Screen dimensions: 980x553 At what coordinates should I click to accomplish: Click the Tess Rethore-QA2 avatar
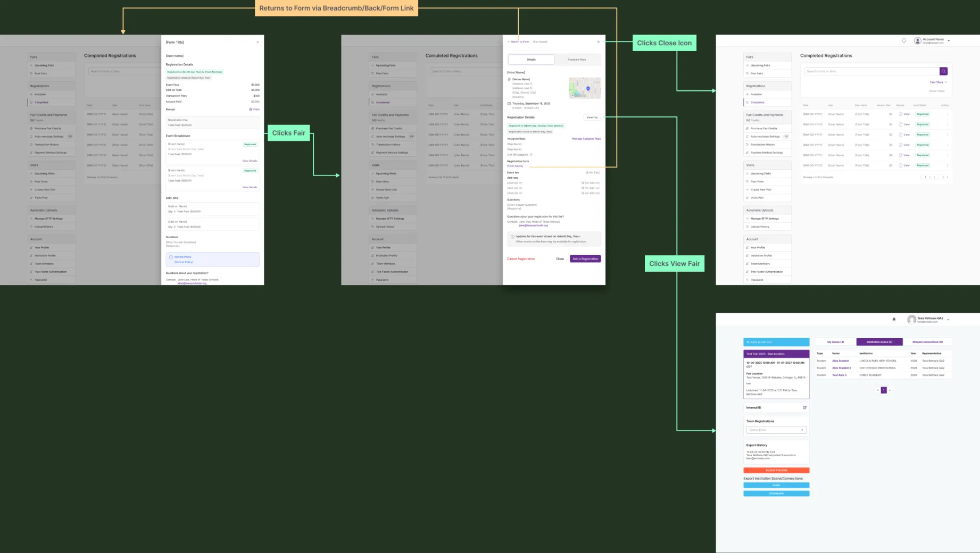(x=911, y=320)
